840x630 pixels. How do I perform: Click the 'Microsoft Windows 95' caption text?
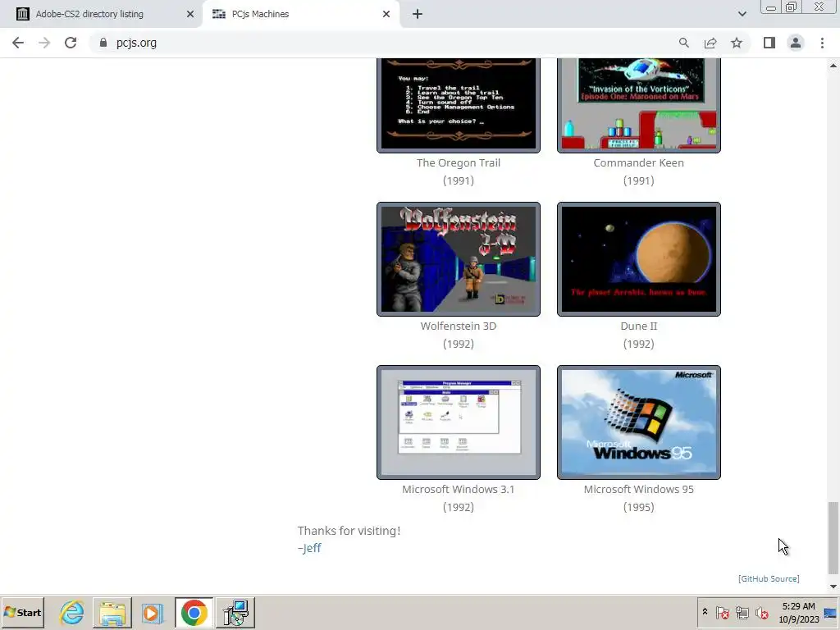point(638,490)
